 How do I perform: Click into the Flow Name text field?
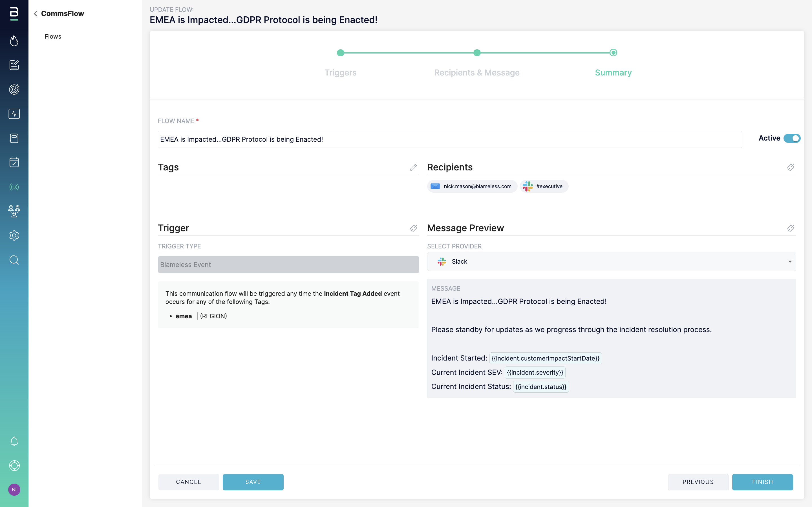[x=450, y=139]
